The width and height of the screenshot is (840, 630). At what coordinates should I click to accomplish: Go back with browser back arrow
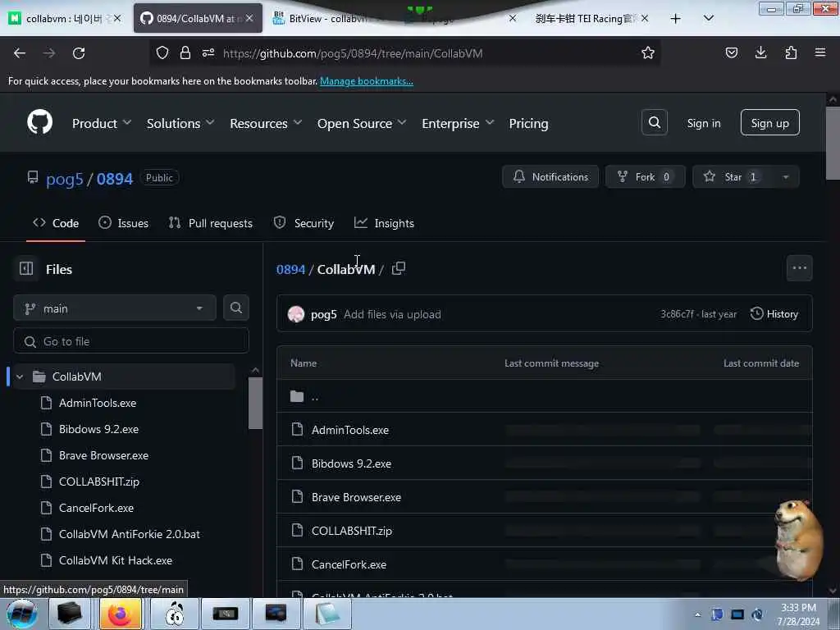pos(20,53)
